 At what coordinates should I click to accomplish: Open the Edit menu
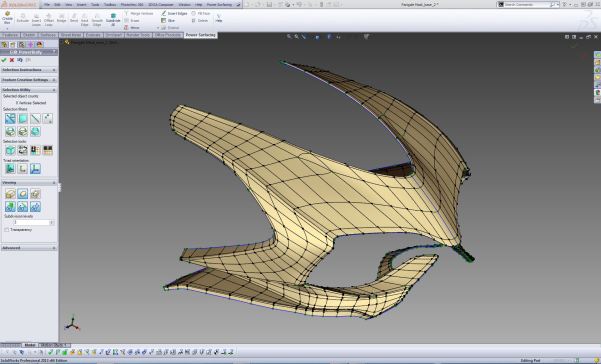click(x=57, y=5)
